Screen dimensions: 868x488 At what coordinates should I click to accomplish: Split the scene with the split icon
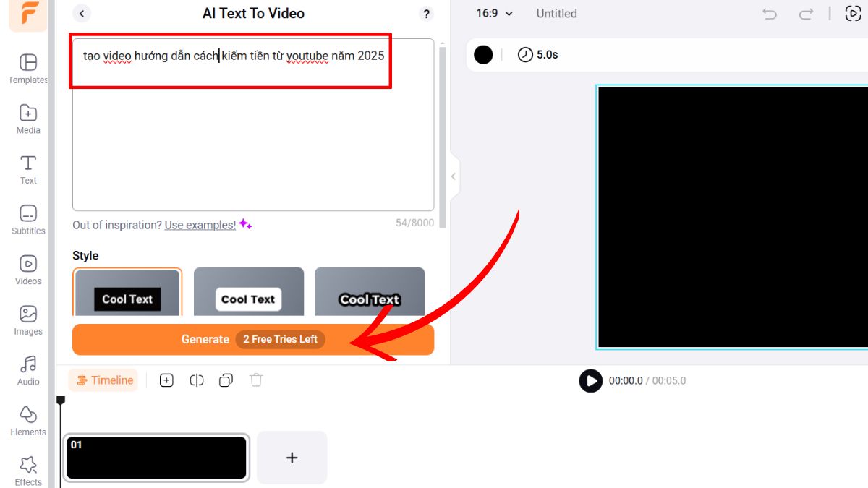[x=197, y=380]
